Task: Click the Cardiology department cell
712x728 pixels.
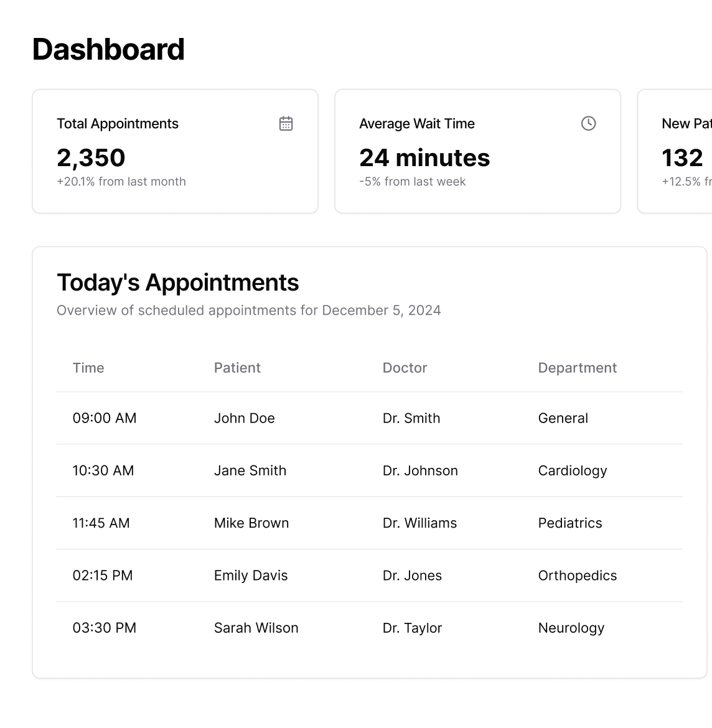Action: [x=572, y=470]
